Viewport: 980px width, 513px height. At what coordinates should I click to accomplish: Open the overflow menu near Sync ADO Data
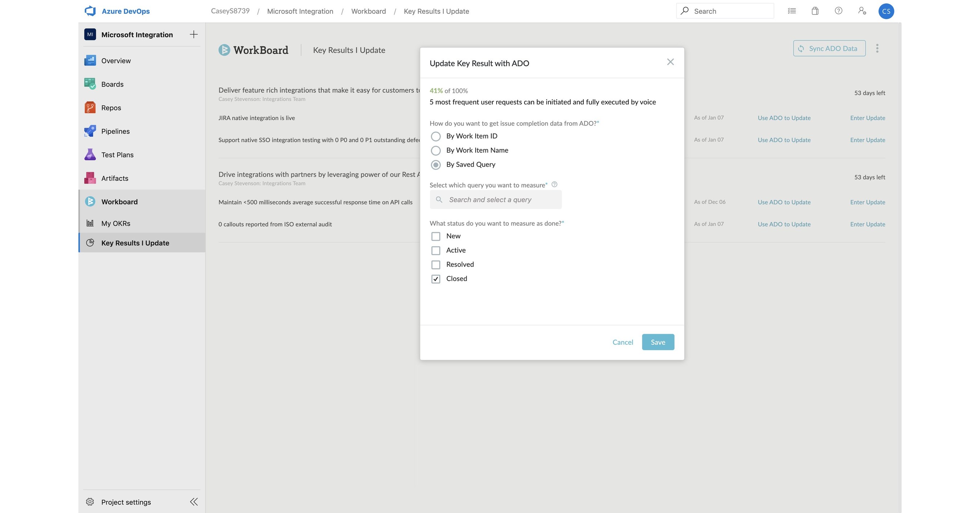[x=878, y=48]
